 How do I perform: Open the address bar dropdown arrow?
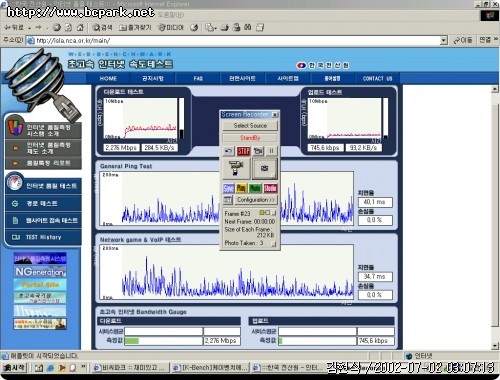[443, 41]
